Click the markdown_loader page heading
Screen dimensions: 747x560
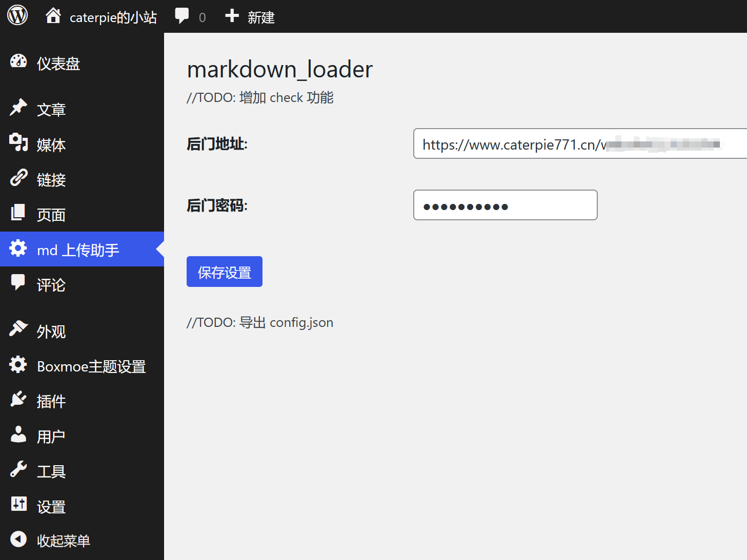click(280, 70)
